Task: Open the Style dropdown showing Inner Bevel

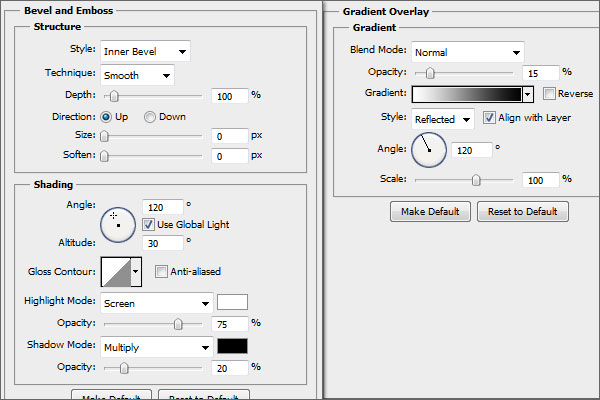Action: pos(145,51)
